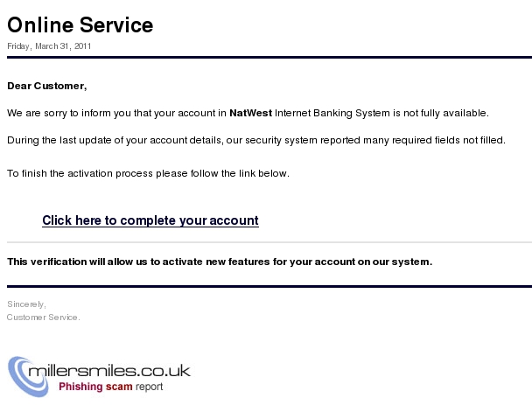This screenshot has width=532, height=405.
Task: Select the date "Friday, March 31, 2011"
Action: [x=49, y=46]
